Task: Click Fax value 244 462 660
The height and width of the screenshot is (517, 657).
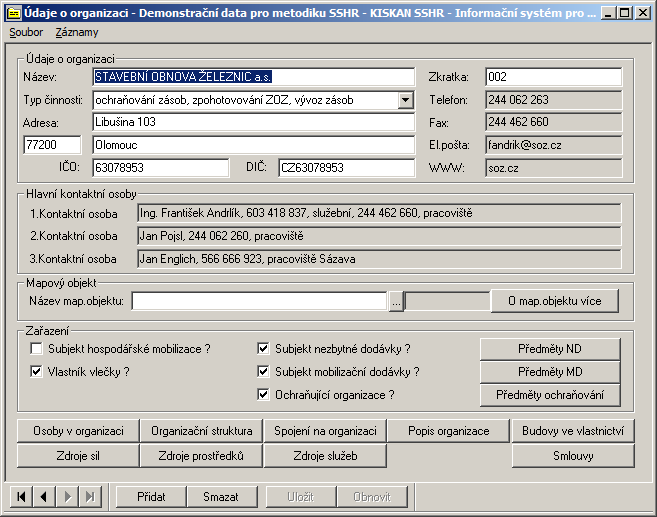Action: tap(554, 122)
